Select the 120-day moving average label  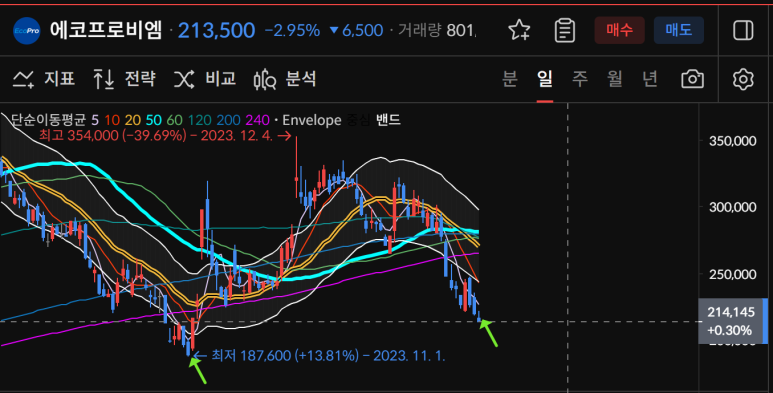pyautogui.click(x=200, y=120)
